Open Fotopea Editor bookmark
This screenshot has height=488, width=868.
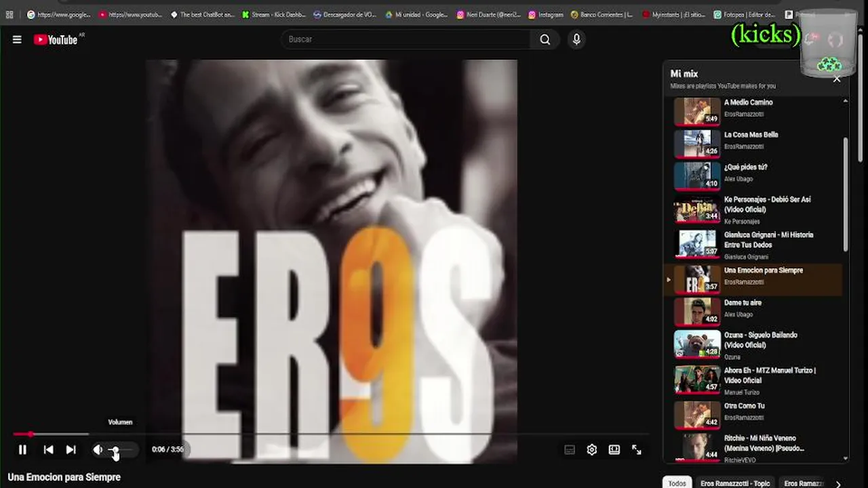coord(745,14)
